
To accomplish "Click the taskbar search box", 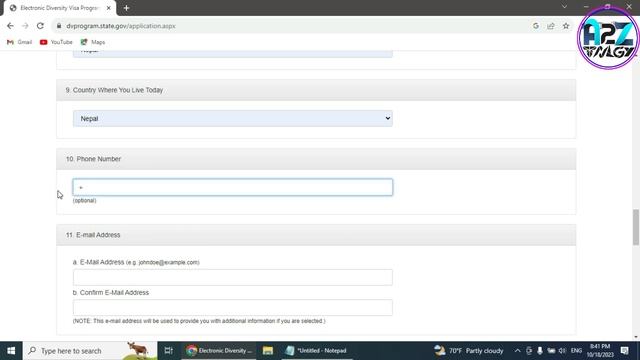I will [x=90, y=351].
